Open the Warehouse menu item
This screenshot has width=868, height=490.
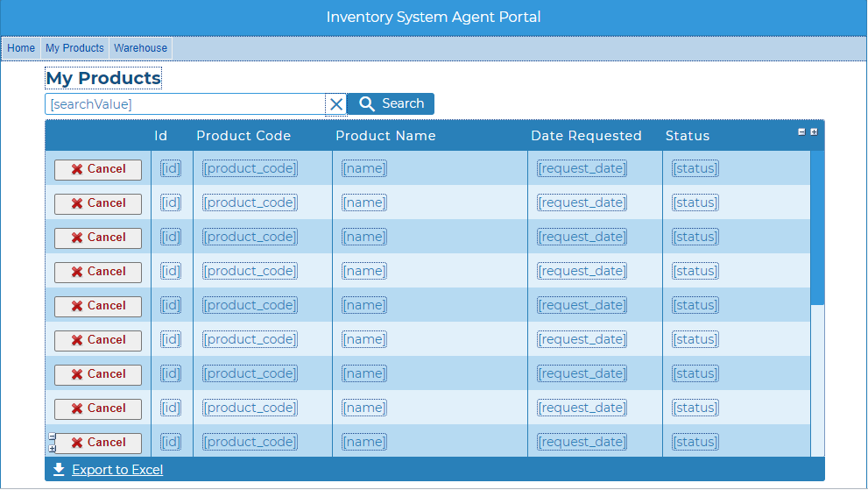click(141, 48)
